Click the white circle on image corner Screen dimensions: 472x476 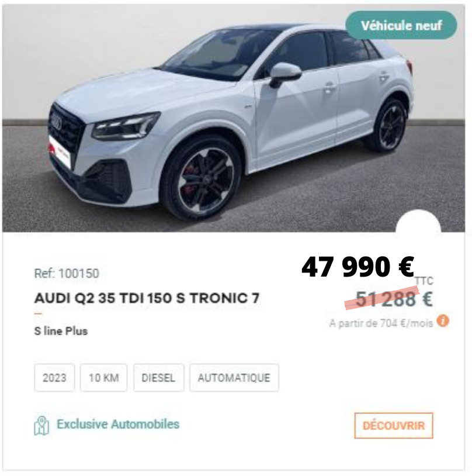(x=418, y=221)
